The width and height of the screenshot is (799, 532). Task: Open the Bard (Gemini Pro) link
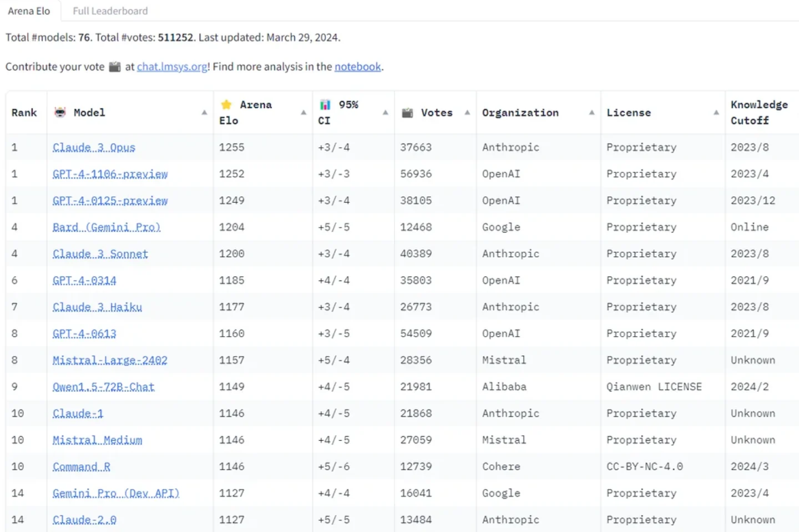[107, 227]
